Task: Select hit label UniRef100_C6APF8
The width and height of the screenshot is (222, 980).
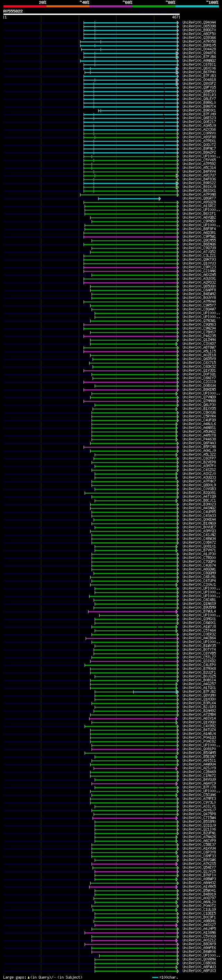Action: pyautogui.click(x=199, y=290)
